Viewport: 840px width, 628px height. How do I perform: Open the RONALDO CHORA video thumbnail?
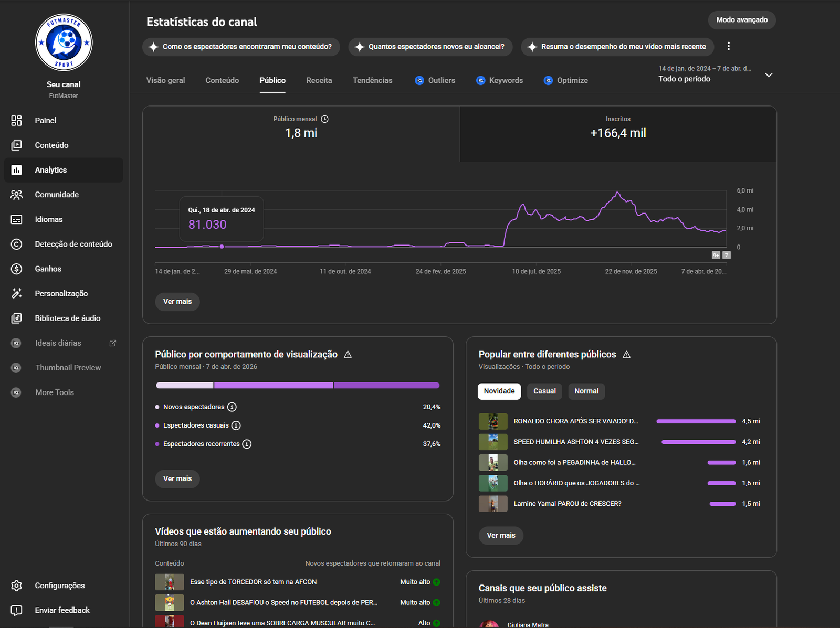492,421
